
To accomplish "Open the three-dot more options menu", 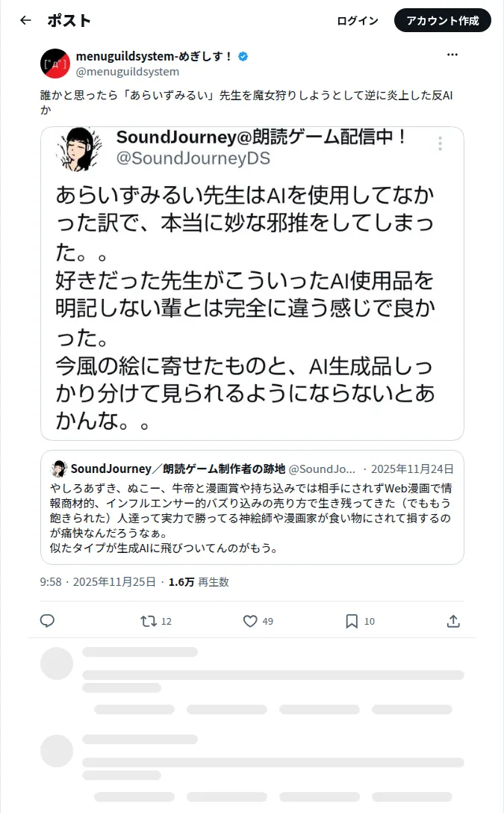I will [452, 55].
